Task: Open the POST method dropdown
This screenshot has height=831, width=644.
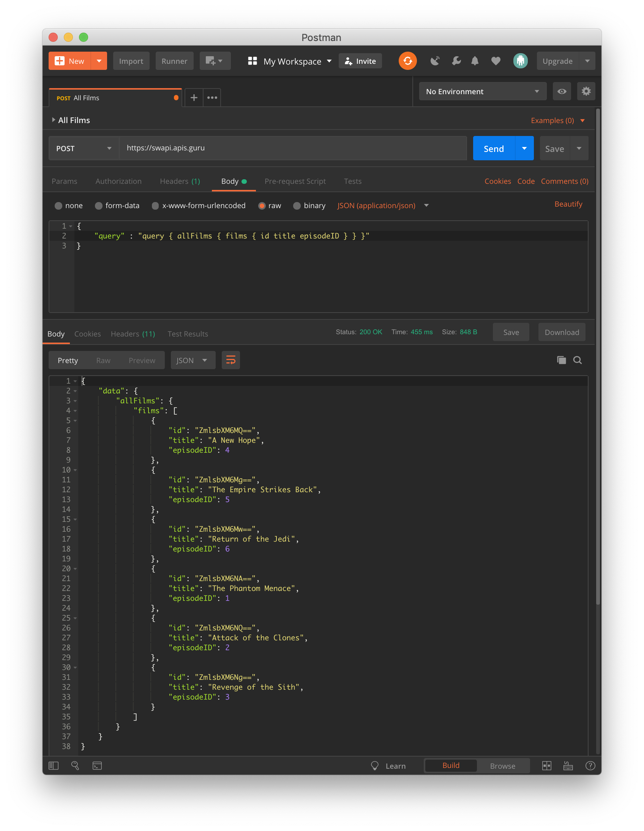Action: (84, 149)
